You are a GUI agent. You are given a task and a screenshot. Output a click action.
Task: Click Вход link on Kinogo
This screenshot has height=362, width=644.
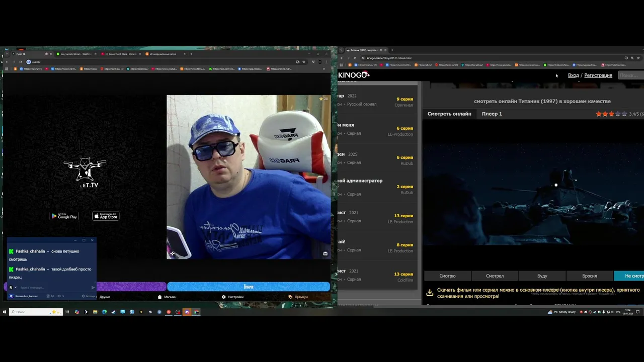click(x=573, y=75)
